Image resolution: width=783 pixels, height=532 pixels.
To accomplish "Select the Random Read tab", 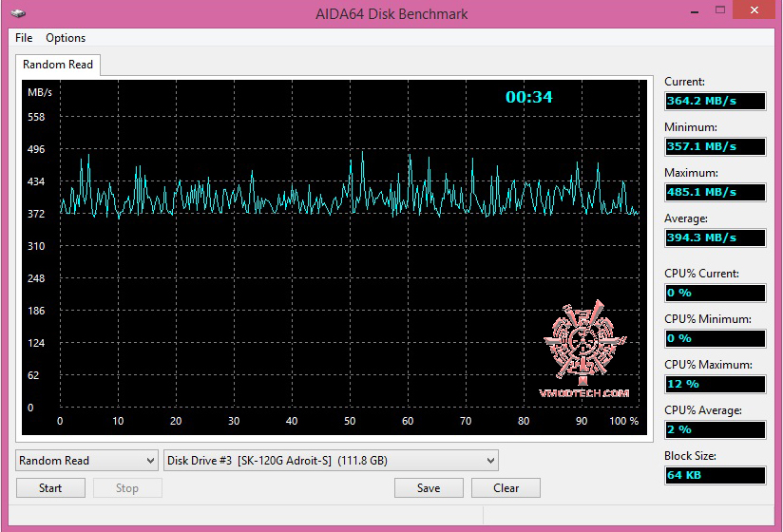I will point(58,65).
